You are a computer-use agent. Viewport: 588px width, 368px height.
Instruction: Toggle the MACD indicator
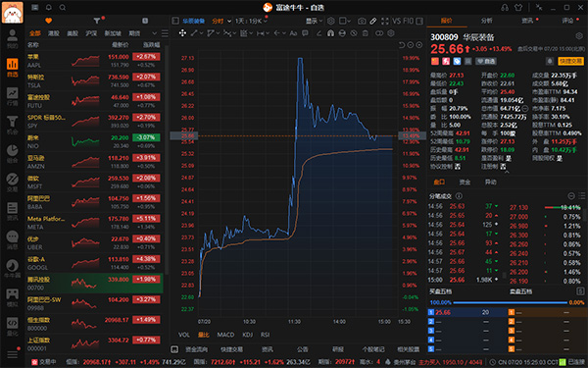pos(225,335)
